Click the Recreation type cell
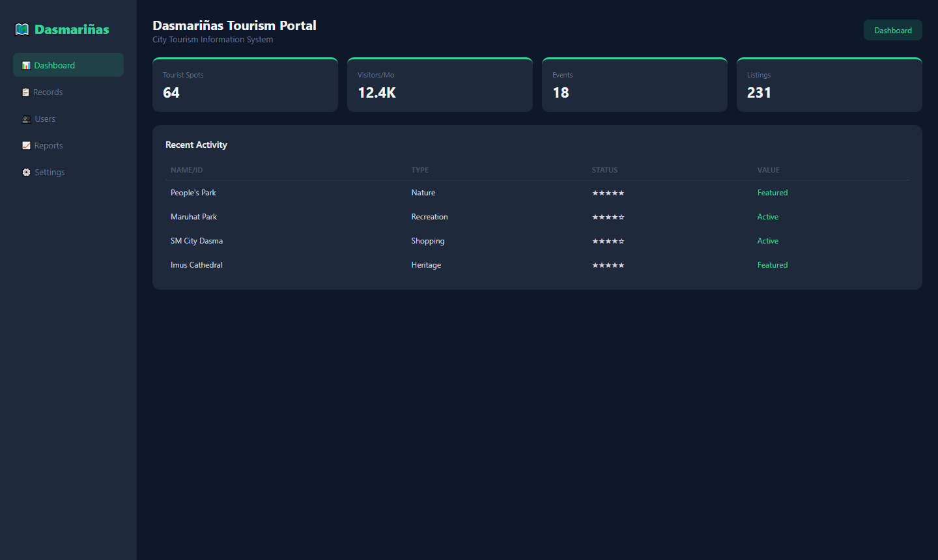 point(430,217)
